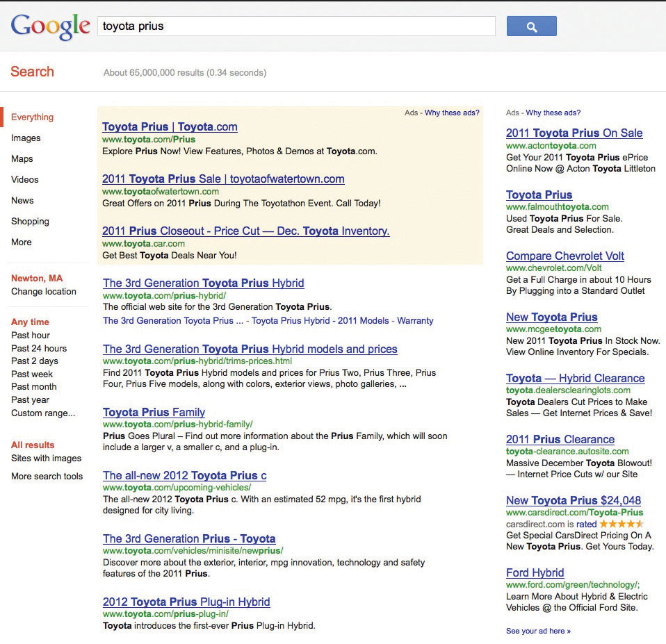Image resolution: width=666 pixels, height=644 pixels.
Task: Click Change location under Newton, MA
Action: pos(44,292)
